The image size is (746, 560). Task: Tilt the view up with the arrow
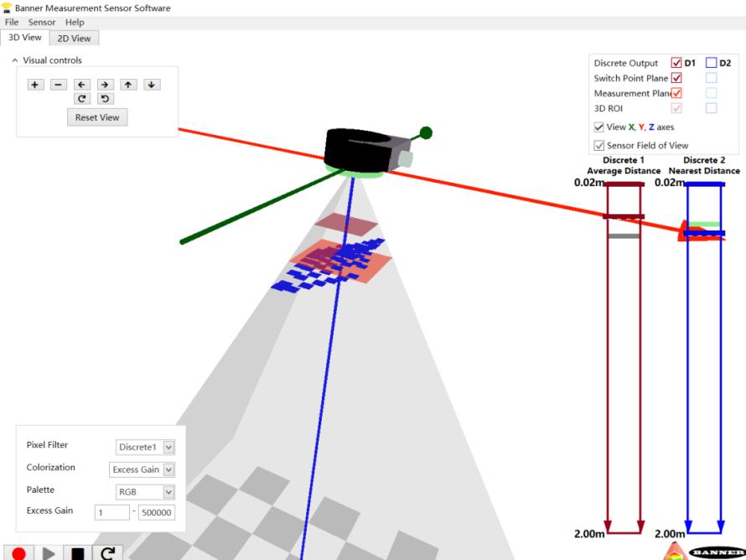128,85
